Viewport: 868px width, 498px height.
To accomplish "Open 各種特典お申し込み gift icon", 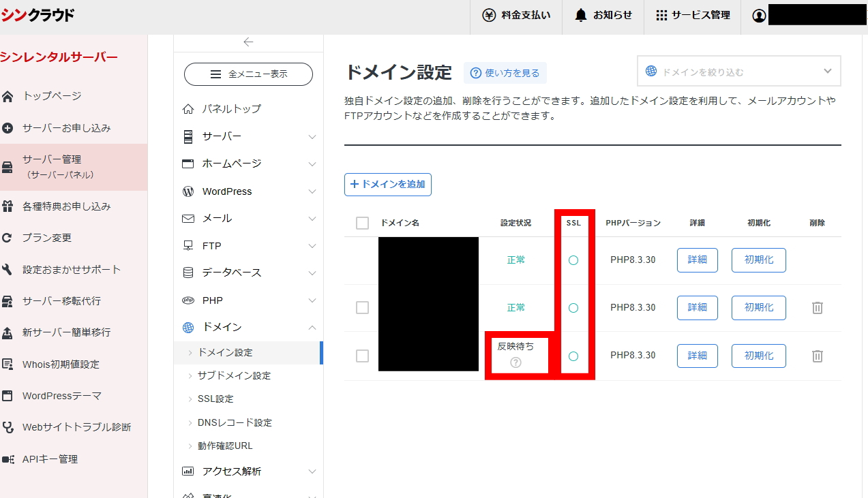I will (x=8, y=206).
